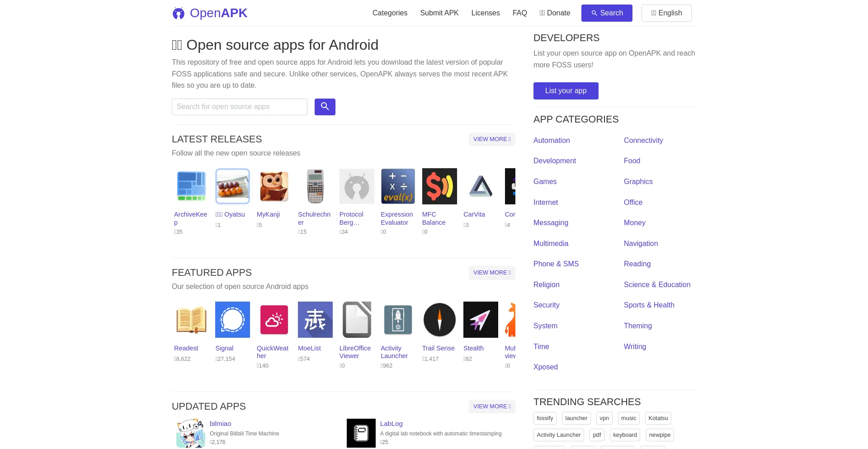Open the QuickWeather icon
Image resolution: width=868 pixels, height=449 pixels.
[x=274, y=320]
